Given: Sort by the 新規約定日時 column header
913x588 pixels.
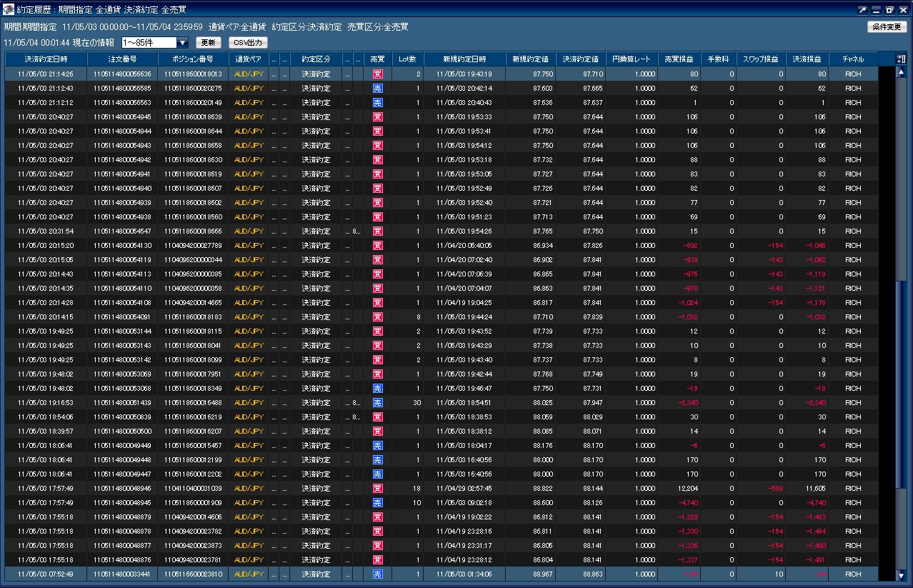Looking at the screenshot, I should [x=464, y=59].
